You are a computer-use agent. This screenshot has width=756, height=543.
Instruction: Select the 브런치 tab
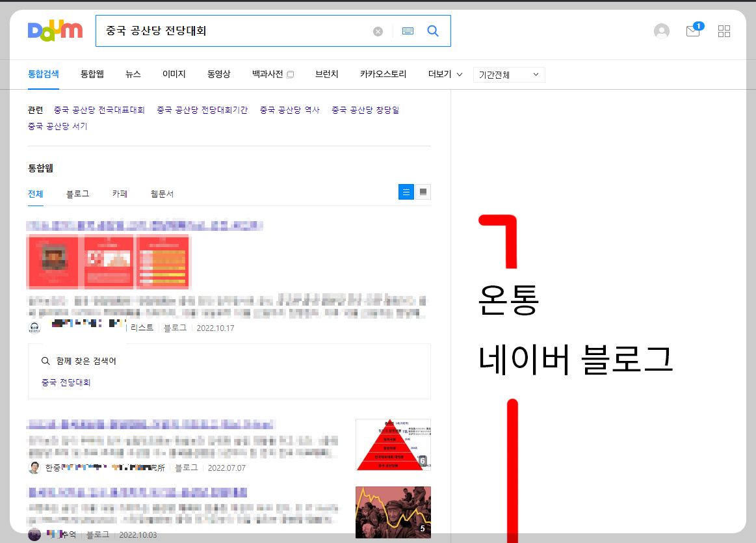click(327, 74)
